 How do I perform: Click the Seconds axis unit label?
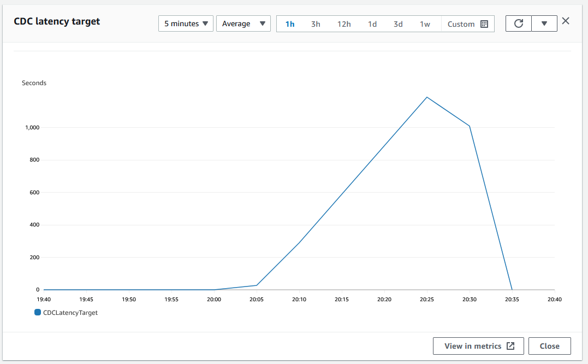34,83
